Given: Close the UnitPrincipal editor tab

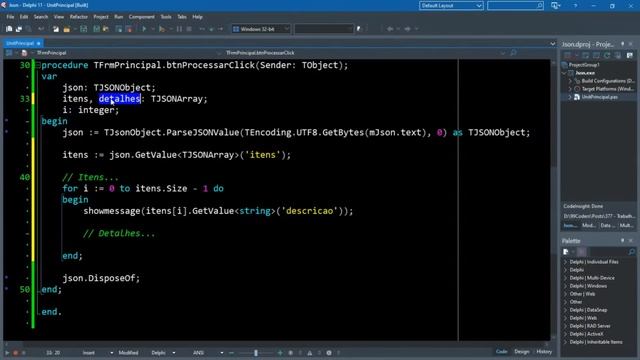Looking at the screenshot, I should (38, 43).
